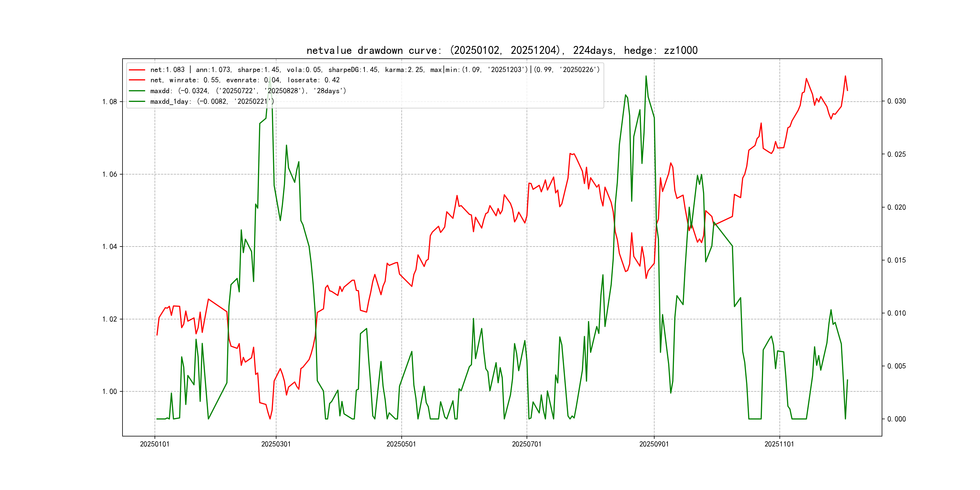Click the red line swatch beside net:1.083 legend entry
Screen dimensions: 980x490
pyautogui.click(x=137, y=70)
